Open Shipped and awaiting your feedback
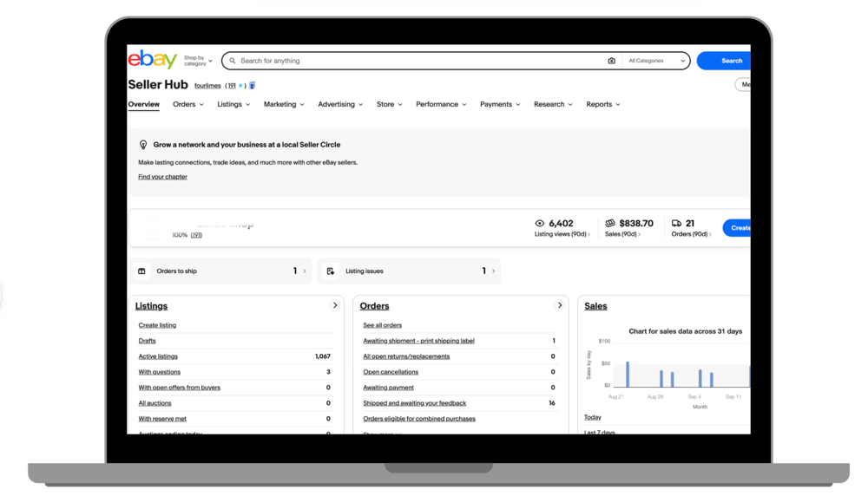 click(x=415, y=403)
